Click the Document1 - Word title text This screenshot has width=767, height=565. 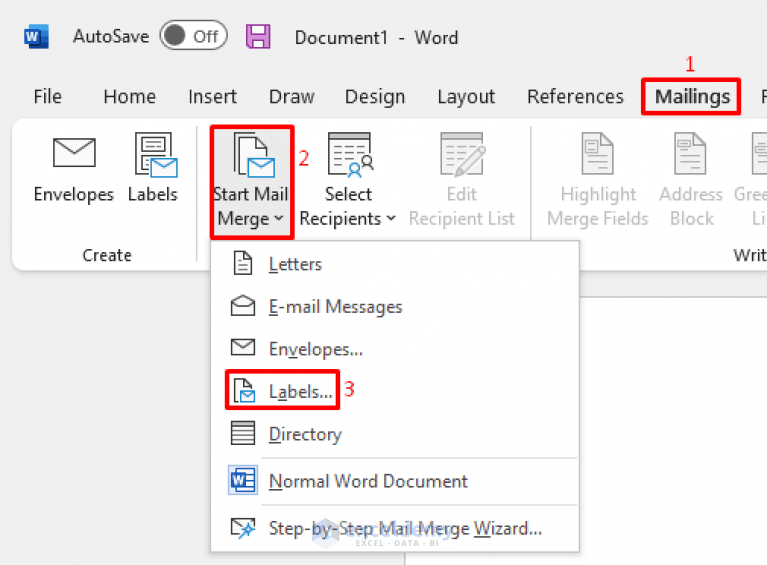pos(376,37)
